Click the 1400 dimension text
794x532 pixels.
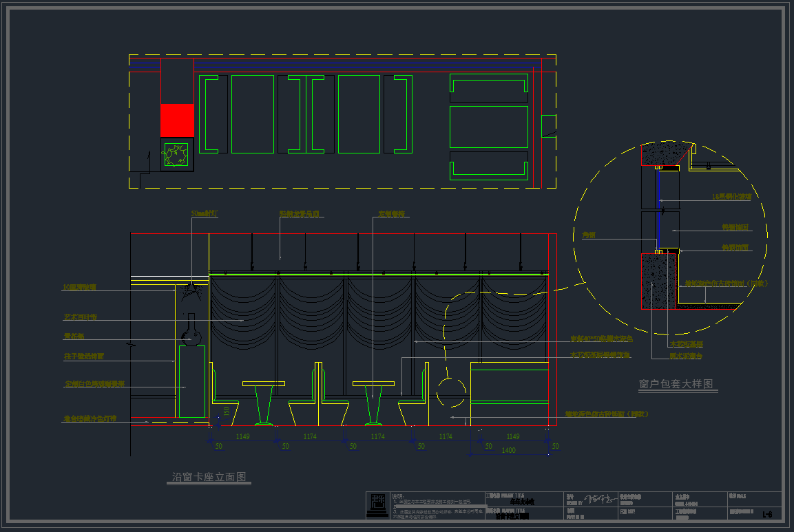508,450
